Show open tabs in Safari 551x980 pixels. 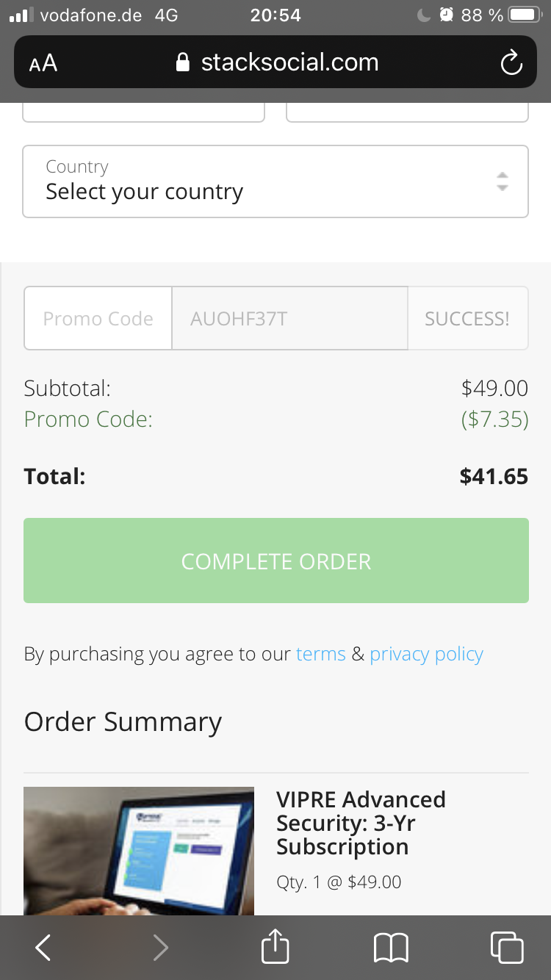(x=507, y=948)
